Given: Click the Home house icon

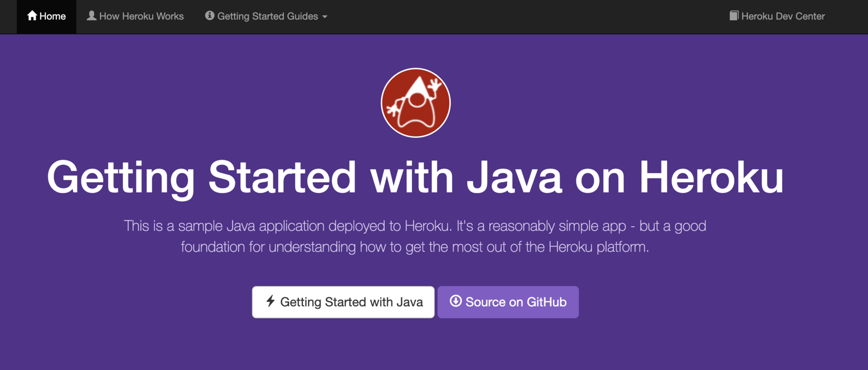Looking at the screenshot, I should click(x=32, y=16).
